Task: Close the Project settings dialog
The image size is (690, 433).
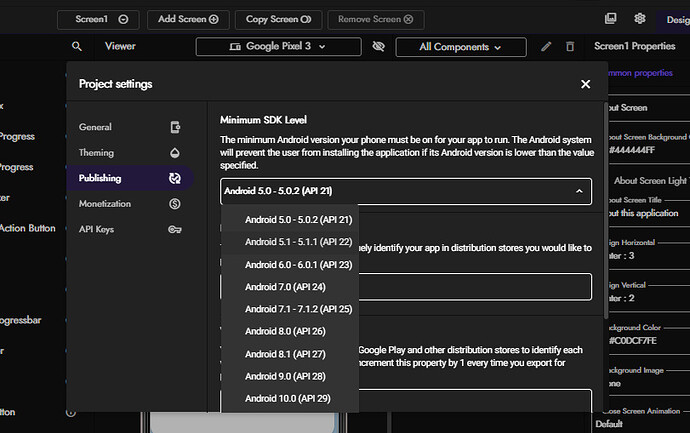Action: 585,84
